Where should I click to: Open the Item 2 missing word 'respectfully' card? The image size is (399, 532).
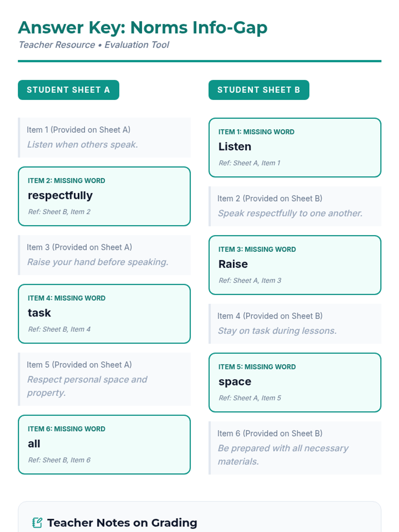point(104,196)
